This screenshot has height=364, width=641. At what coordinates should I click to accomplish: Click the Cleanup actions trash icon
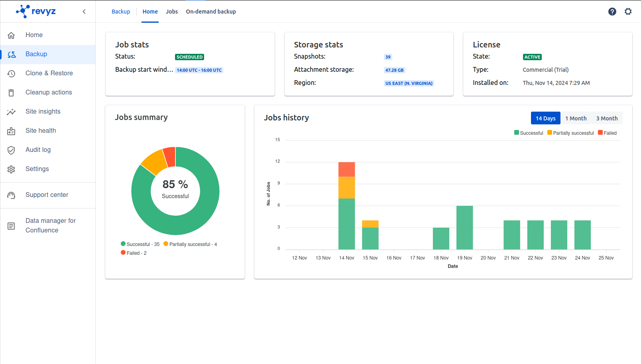pos(11,92)
